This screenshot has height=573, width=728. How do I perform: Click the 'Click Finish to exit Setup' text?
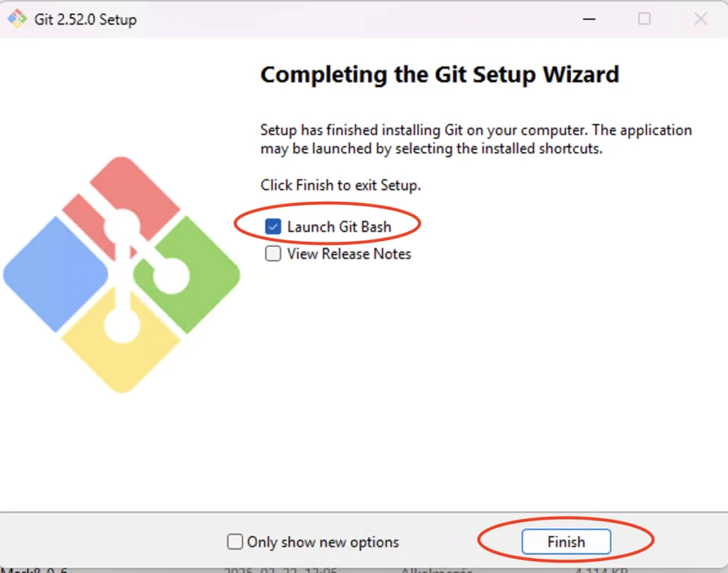point(341,185)
